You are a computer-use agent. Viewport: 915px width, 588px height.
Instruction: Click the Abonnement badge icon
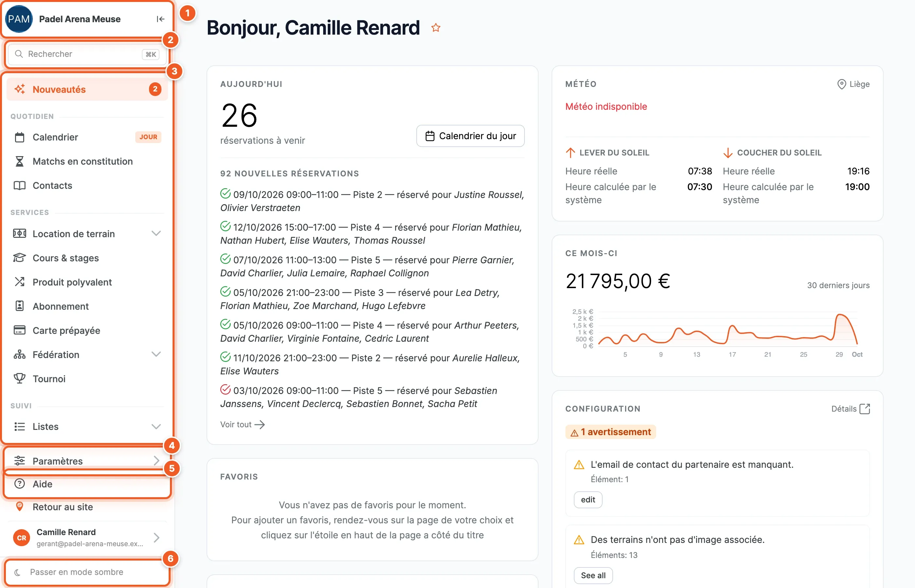[20, 306]
